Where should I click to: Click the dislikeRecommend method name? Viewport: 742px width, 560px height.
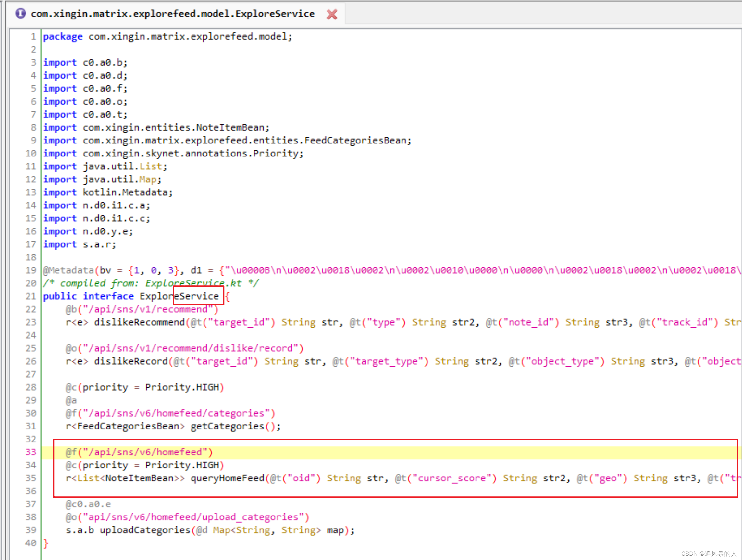139,322
